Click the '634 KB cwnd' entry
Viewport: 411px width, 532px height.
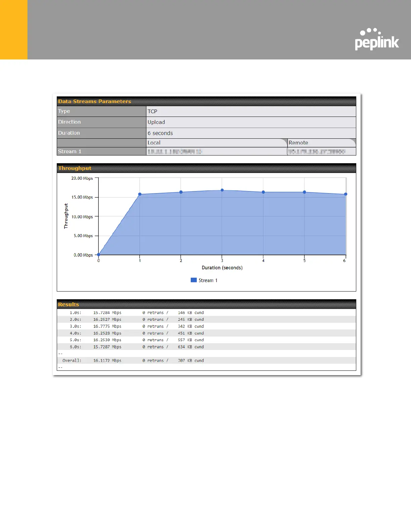point(191,347)
